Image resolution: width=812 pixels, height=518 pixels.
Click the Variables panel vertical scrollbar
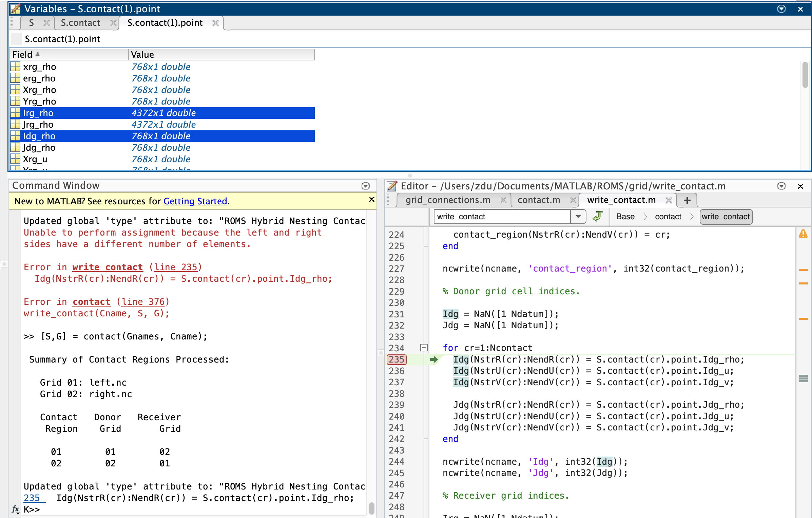(805, 75)
